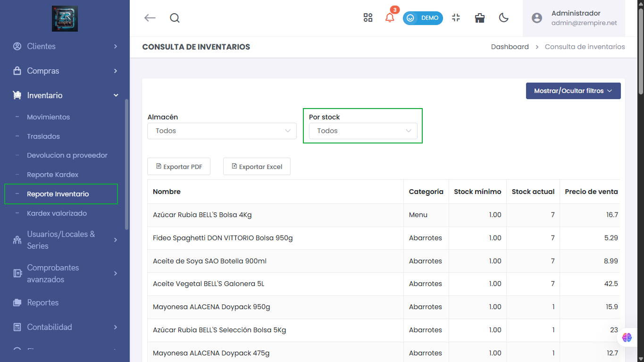Click the ZR Empire logo

click(65, 19)
